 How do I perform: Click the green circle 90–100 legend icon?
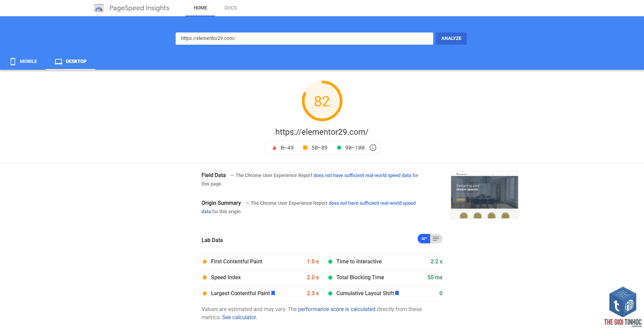[339, 148]
